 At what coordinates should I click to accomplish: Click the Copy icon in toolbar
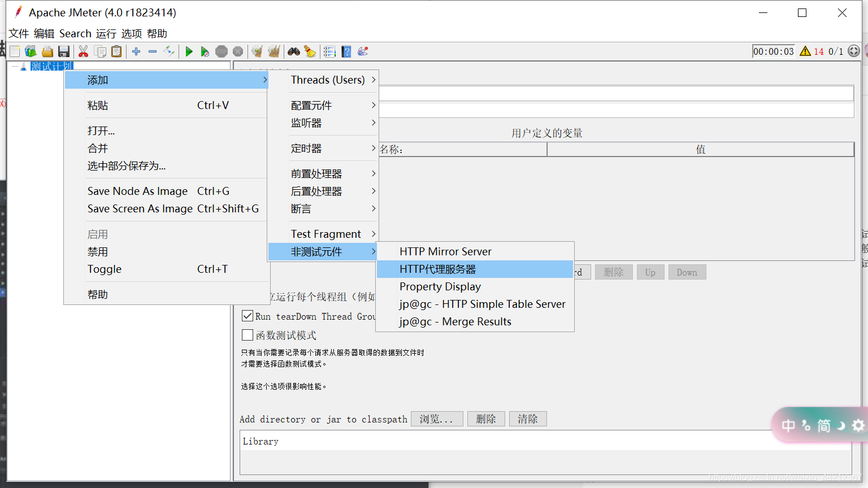pos(100,51)
